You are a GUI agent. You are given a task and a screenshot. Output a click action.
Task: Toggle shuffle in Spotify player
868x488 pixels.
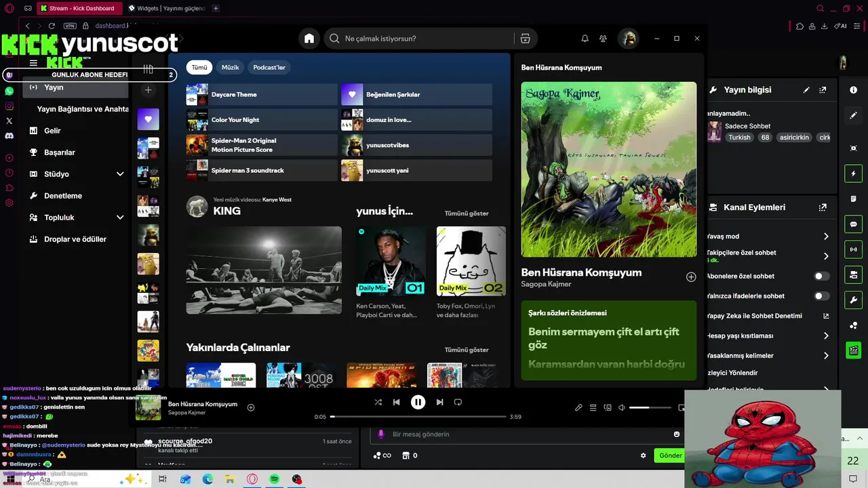point(378,402)
